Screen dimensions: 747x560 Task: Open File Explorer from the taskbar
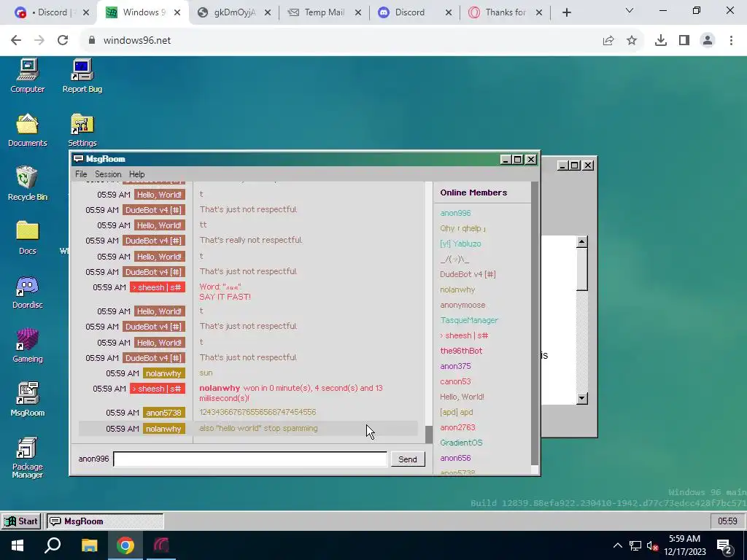coord(89,545)
